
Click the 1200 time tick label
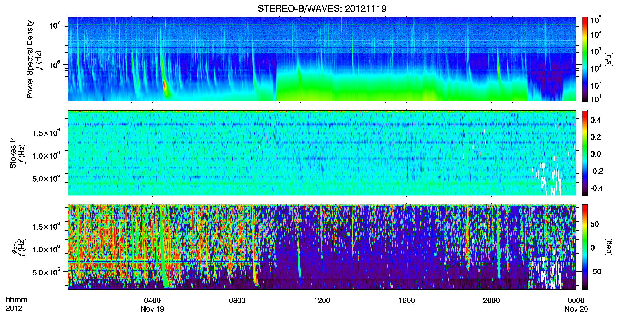point(322,301)
